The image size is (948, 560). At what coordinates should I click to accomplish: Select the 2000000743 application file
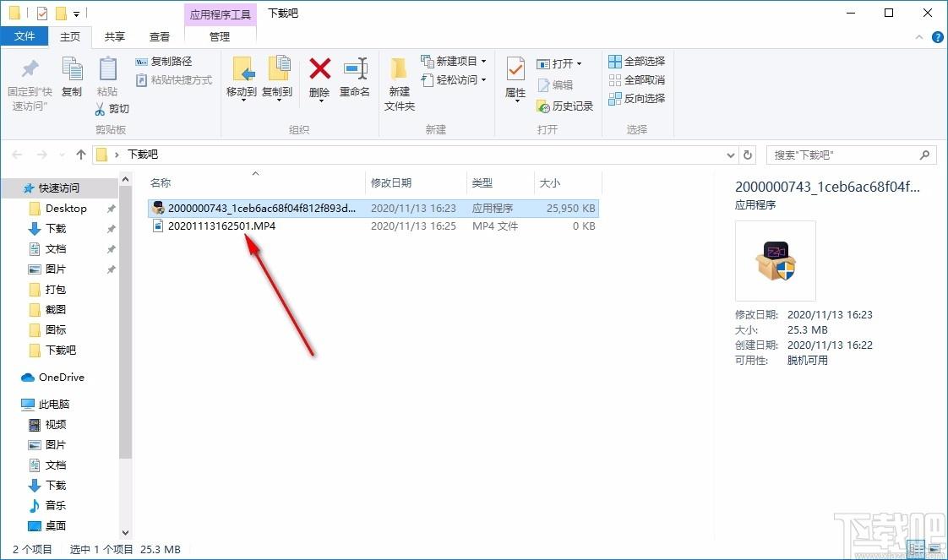pyautogui.click(x=373, y=208)
